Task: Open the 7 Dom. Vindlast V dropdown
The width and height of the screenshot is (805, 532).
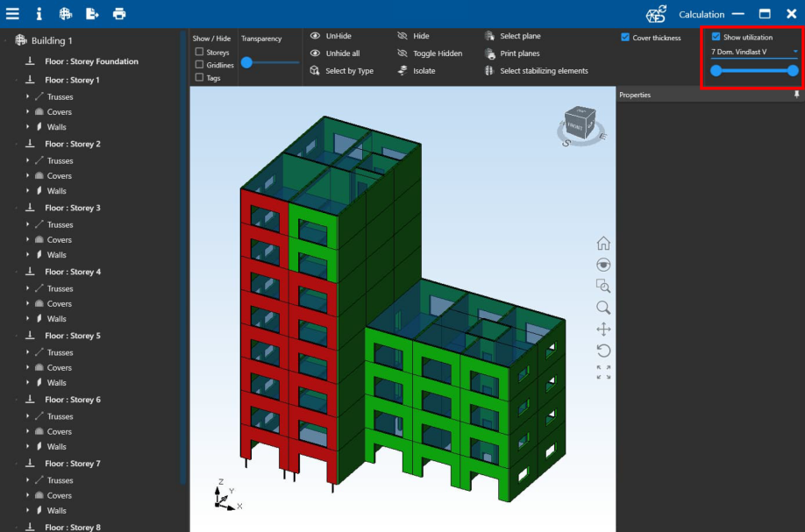Action: 754,52
